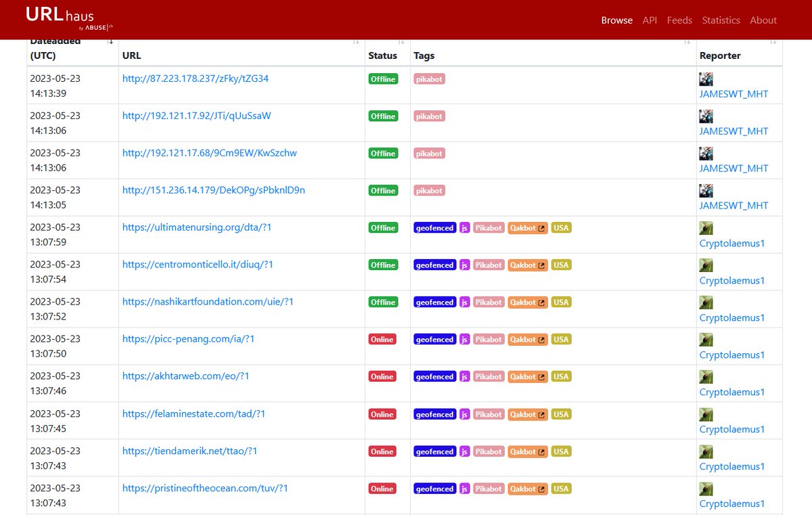
Task: Open the Statistics page
Action: 721,20
